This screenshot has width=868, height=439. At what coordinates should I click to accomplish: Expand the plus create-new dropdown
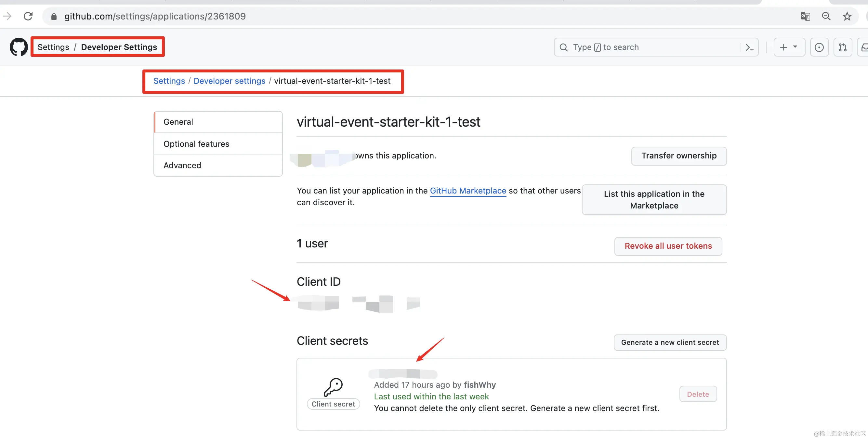pyautogui.click(x=789, y=47)
